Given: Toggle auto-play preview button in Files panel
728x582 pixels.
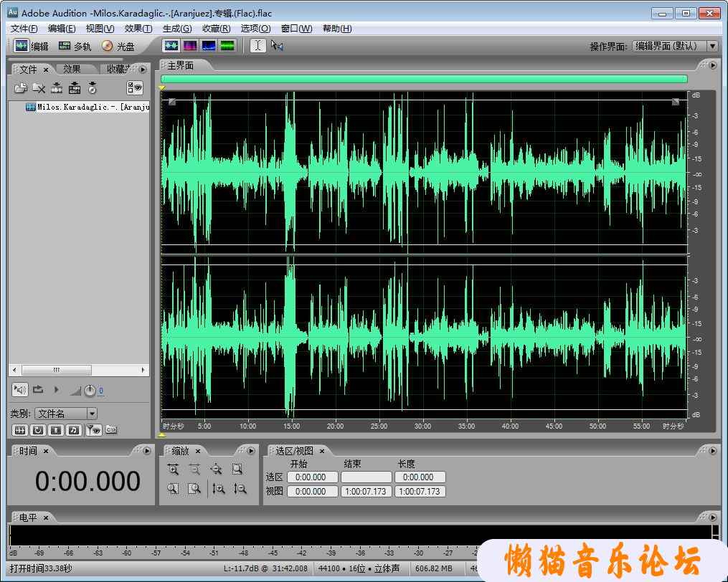Looking at the screenshot, I should pos(20,390).
